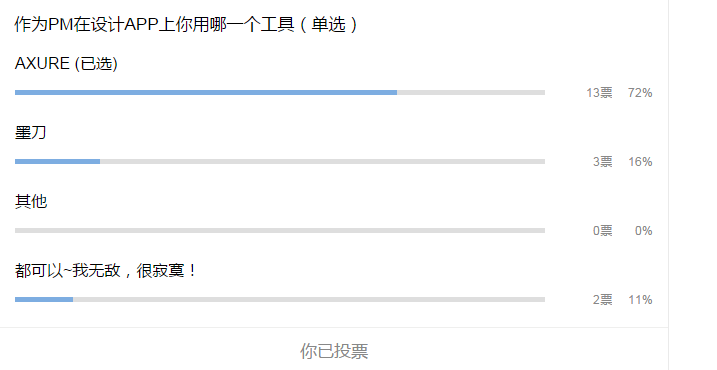Click the 都可以 option blue progress bar
The height and width of the screenshot is (370, 717).
tap(44, 300)
